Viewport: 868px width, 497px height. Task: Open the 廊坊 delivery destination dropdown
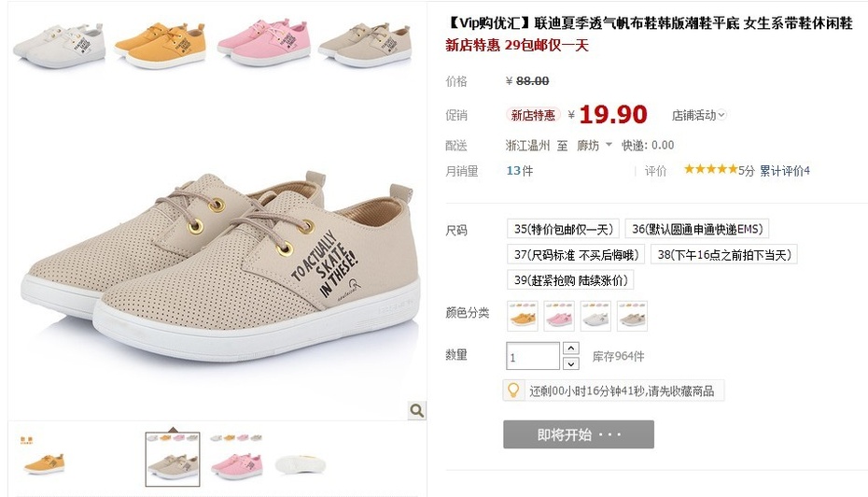[x=595, y=145]
